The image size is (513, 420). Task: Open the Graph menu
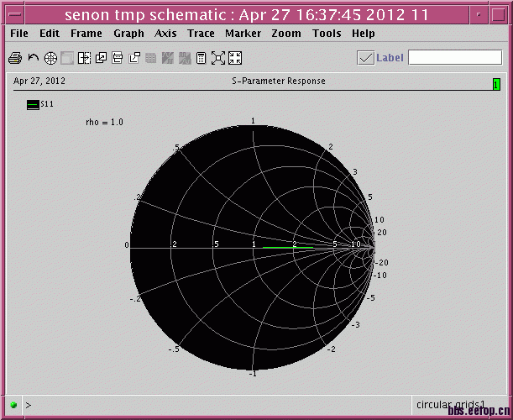pos(129,34)
